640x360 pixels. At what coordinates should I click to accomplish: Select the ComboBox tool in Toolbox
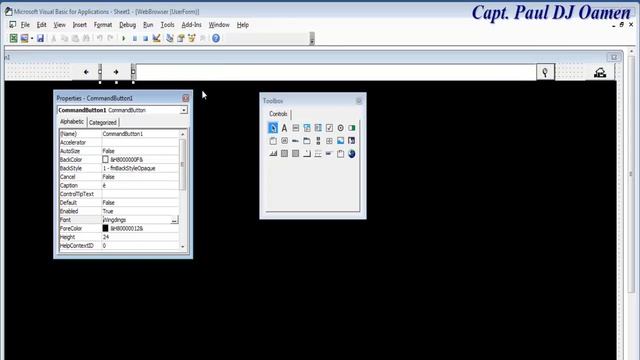pos(307,128)
